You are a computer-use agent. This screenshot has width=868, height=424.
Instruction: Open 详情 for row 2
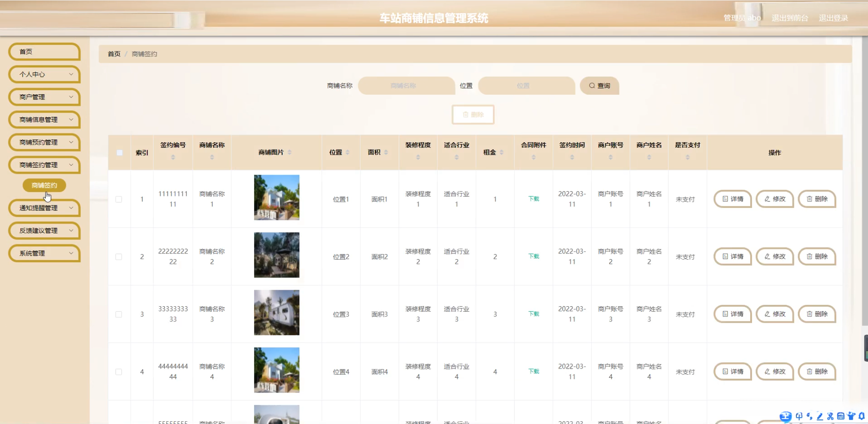point(733,256)
